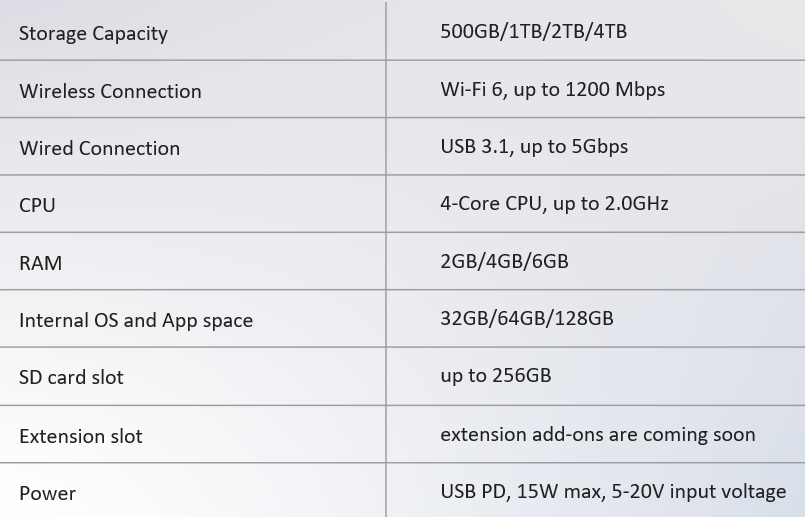Select the 4-Core CPU 2.0GHz text

point(554,203)
